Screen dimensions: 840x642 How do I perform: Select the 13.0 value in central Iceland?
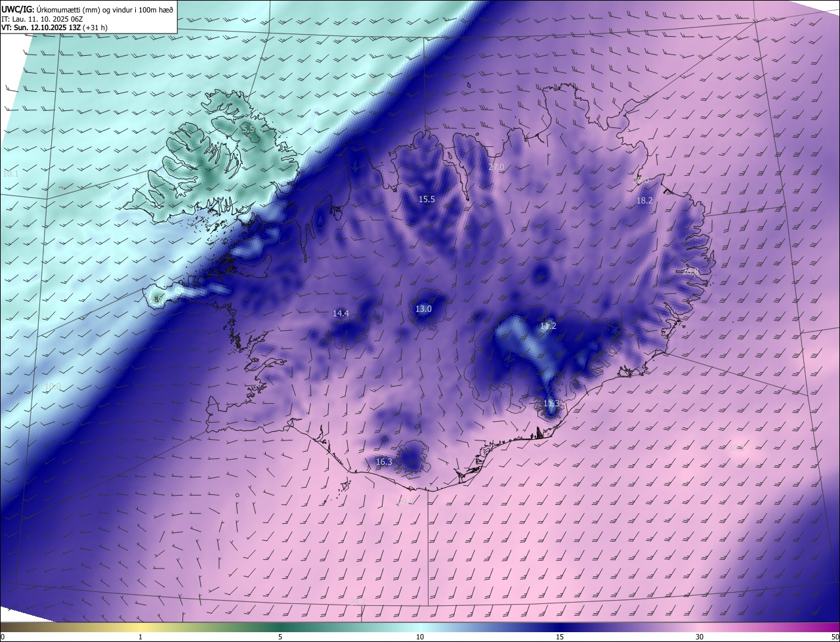tap(424, 309)
